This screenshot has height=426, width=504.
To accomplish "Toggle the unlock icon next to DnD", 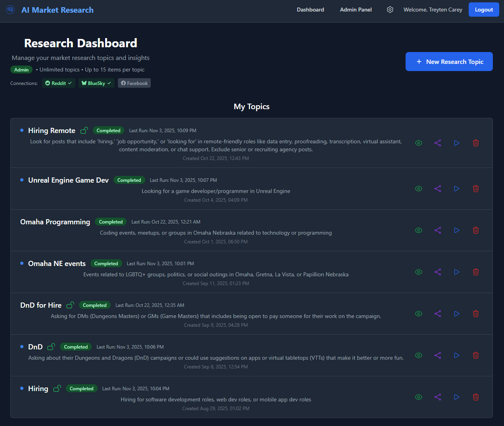I will (51, 347).
